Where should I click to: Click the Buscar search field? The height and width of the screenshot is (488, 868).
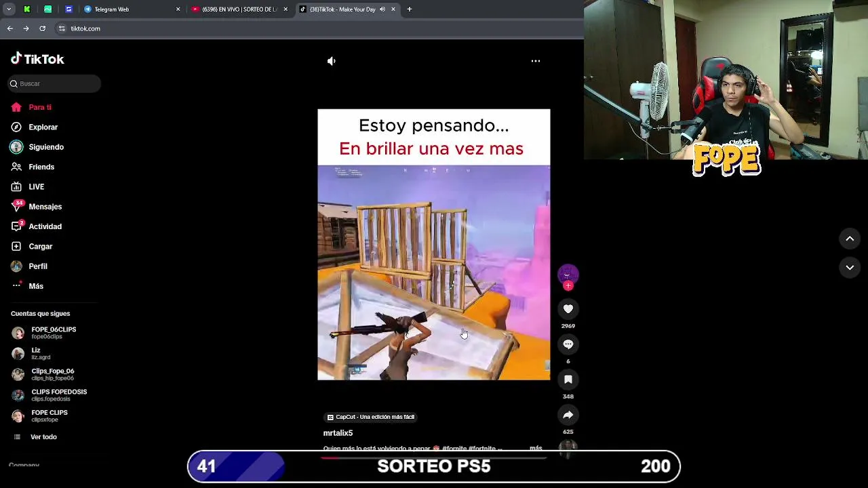pyautogui.click(x=54, y=83)
